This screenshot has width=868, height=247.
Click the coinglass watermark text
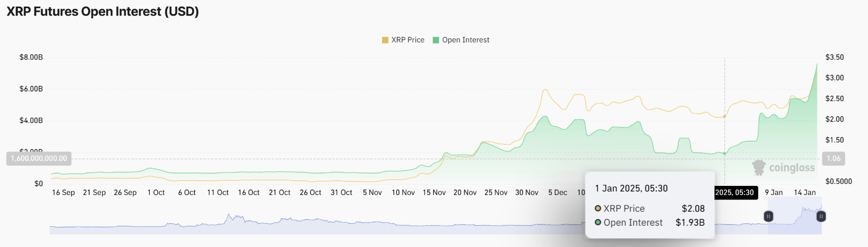792,168
